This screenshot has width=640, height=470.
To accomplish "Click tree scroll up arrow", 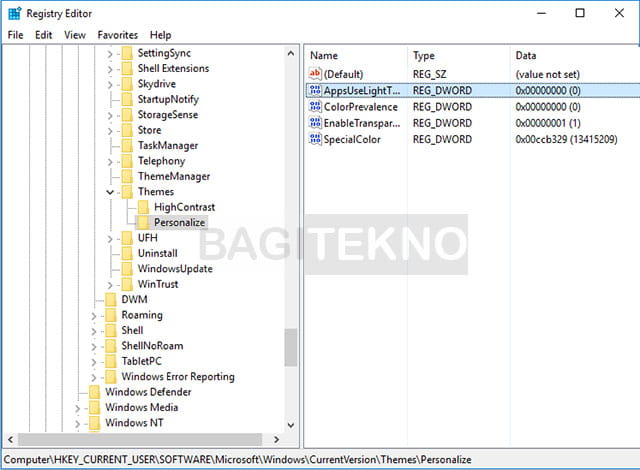I will coord(291,53).
